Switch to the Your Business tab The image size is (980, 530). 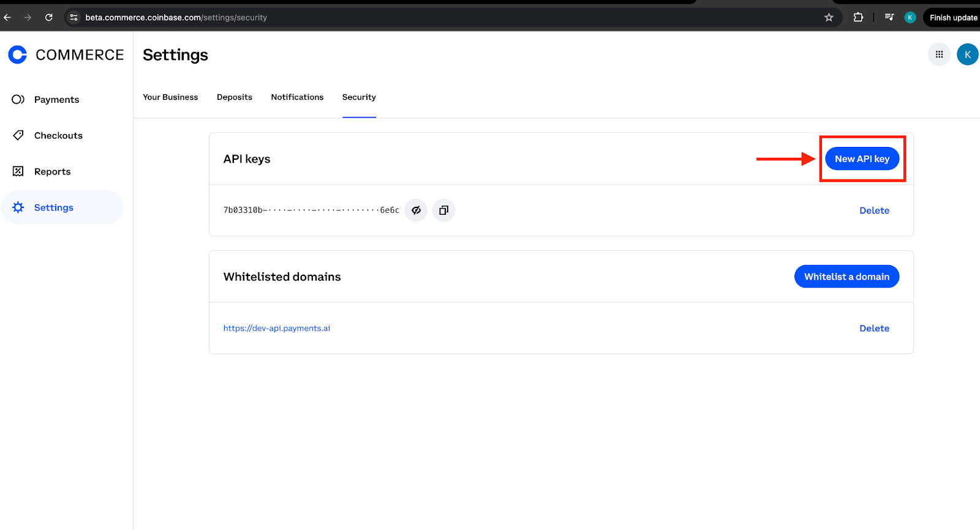170,97
